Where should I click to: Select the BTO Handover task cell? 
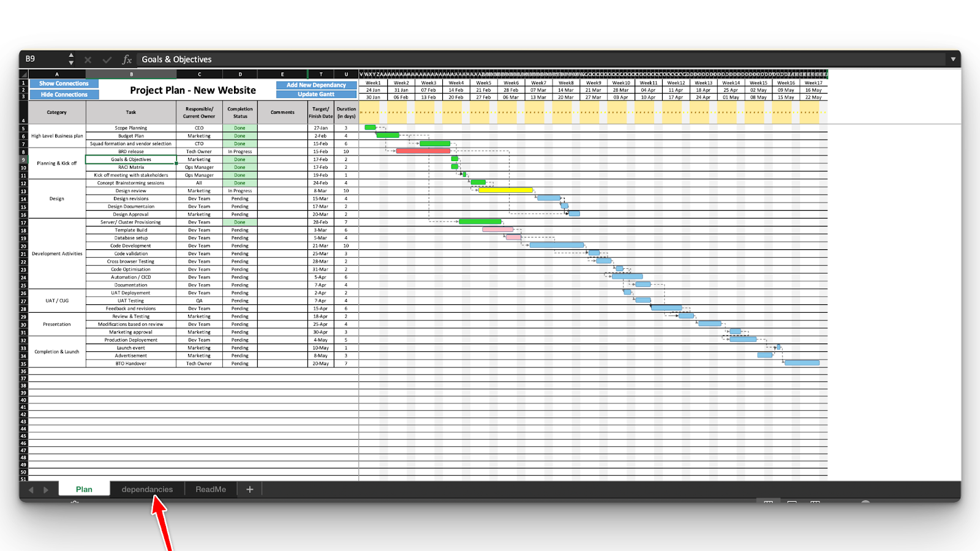click(131, 364)
